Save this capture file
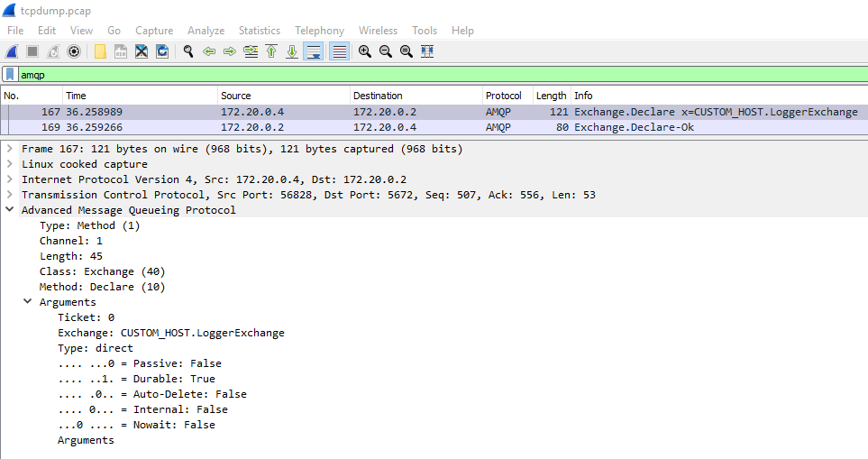Image resolution: width=868 pixels, height=459 pixels. pos(121,51)
